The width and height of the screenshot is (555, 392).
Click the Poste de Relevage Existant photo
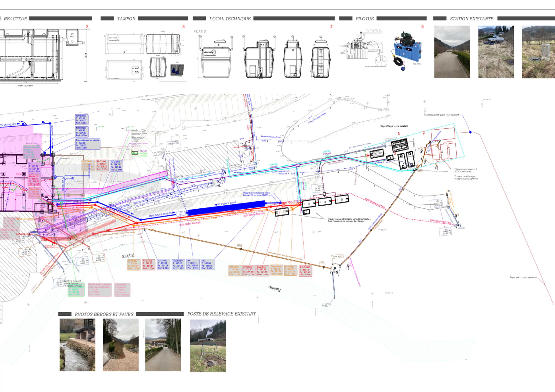(208, 346)
